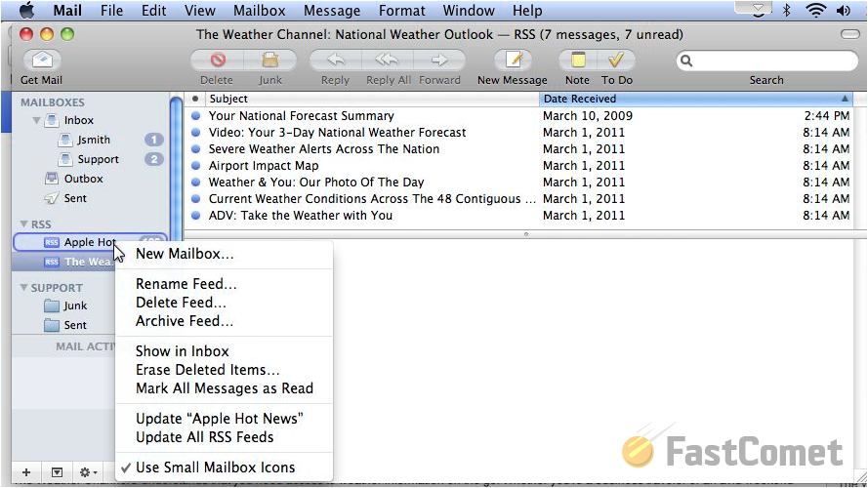Click the Forward arrow icon
868x488 pixels.
coord(439,60)
